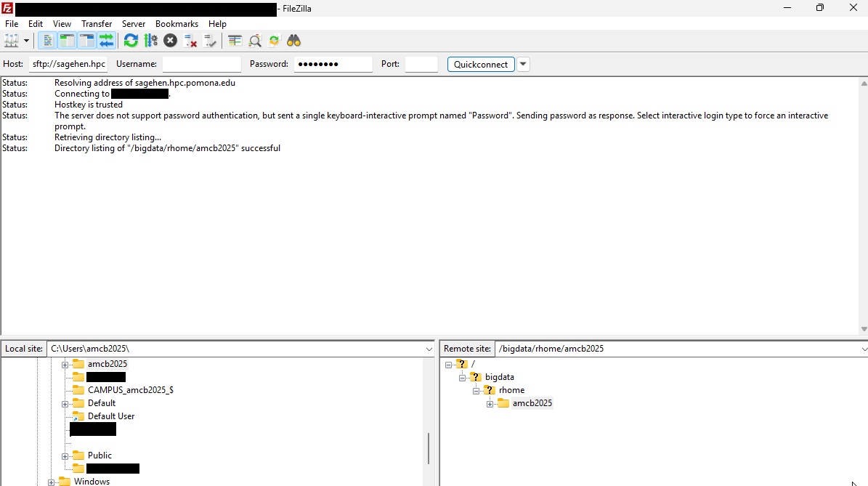The width and height of the screenshot is (868, 486).
Task: Click the Host input field
Action: click(x=68, y=64)
